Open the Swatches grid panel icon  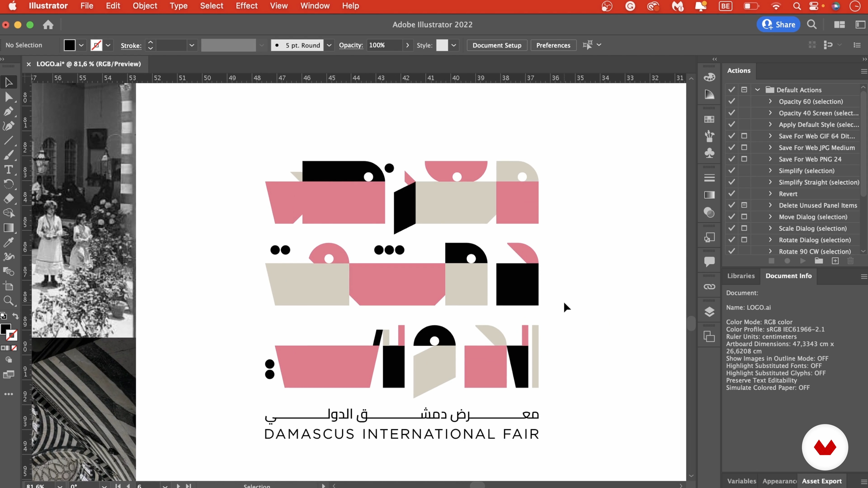(709, 119)
